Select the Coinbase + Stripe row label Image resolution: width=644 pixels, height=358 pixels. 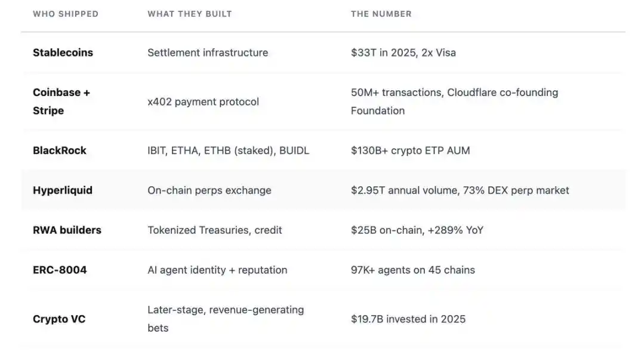tap(61, 101)
